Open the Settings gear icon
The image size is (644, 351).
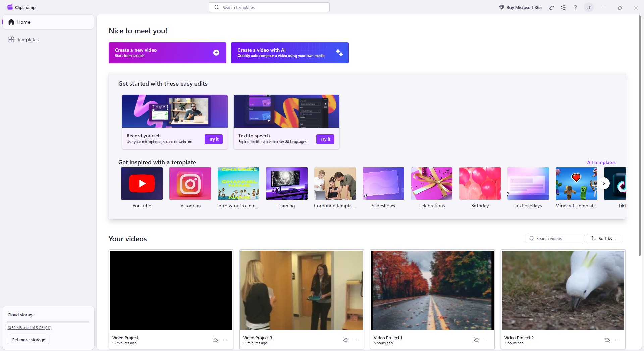(563, 7)
